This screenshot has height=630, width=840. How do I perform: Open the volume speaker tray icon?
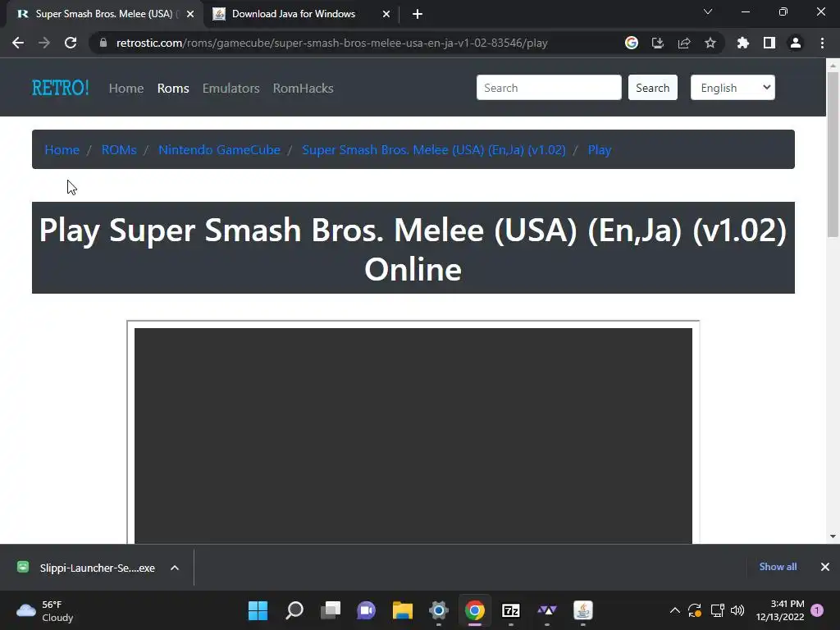click(737, 610)
